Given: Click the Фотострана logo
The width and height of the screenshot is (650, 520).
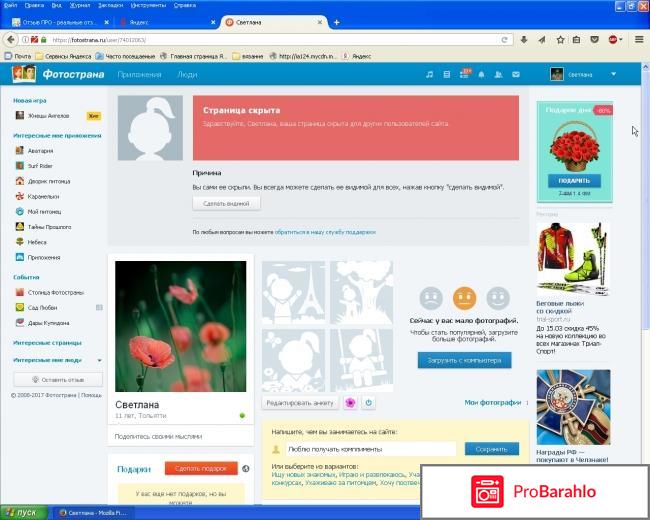Looking at the screenshot, I should 54,75.
